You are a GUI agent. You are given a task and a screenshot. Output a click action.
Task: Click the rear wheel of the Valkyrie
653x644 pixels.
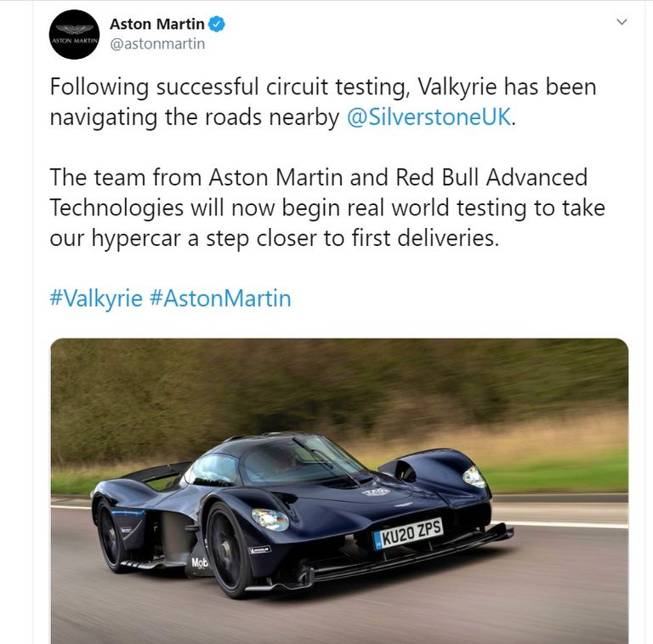coord(109,535)
